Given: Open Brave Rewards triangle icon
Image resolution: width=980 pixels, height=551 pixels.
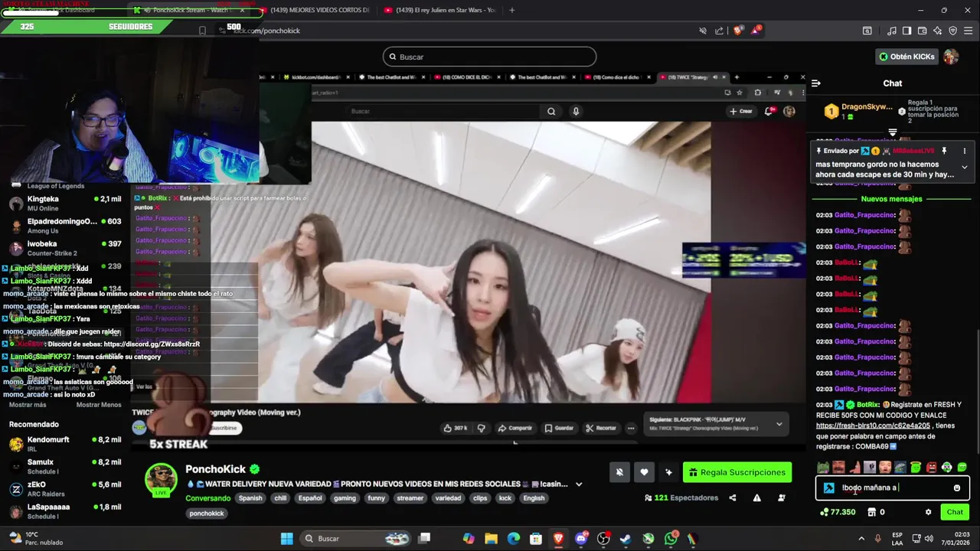Looking at the screenshot, I should (756, 31).
